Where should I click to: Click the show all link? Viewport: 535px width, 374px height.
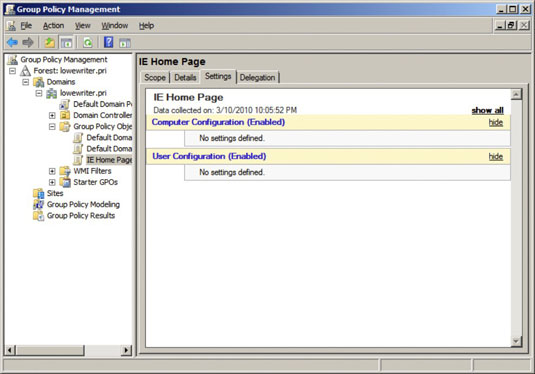pyautogui.click(x=488, y=110)
